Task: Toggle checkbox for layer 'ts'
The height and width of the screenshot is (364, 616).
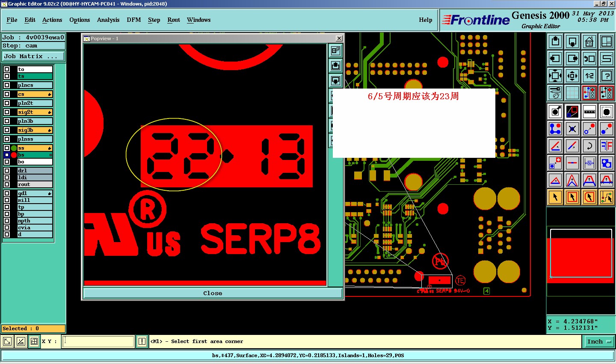Action: [7, 76]
